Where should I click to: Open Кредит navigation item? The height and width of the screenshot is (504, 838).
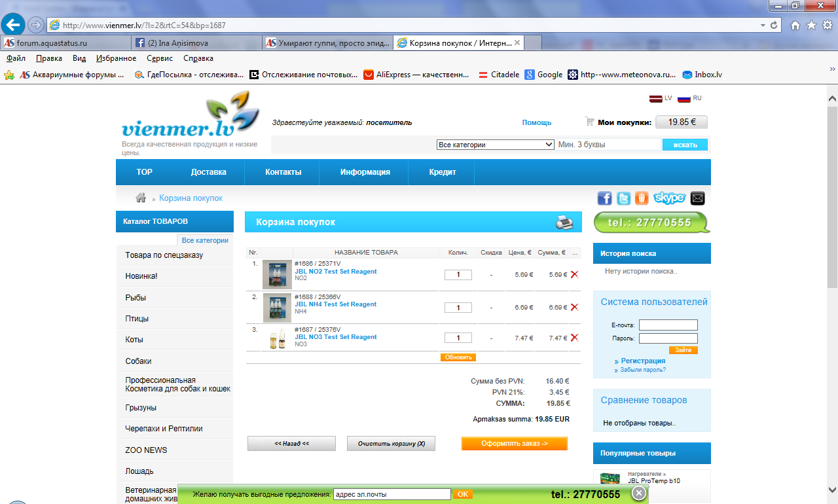point(443,172)
